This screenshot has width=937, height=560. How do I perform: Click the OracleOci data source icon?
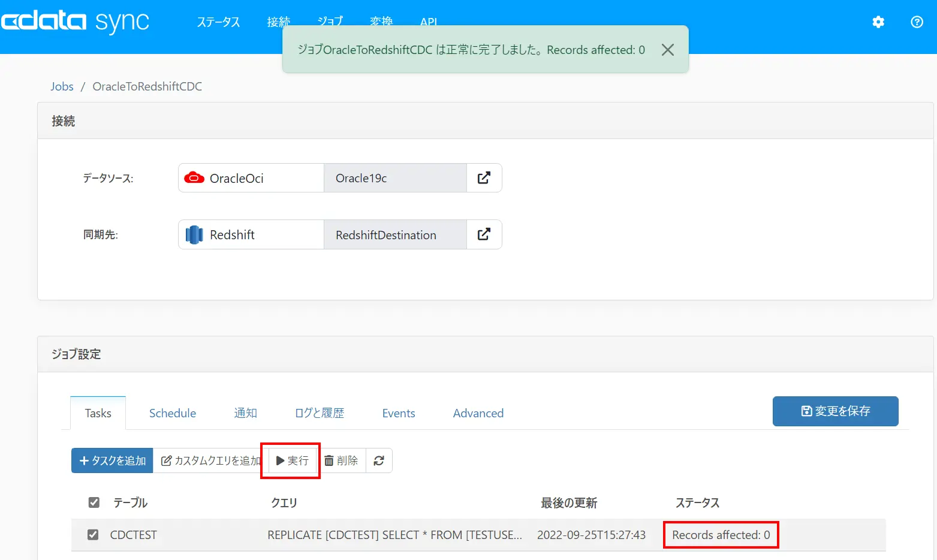(194, 178)
